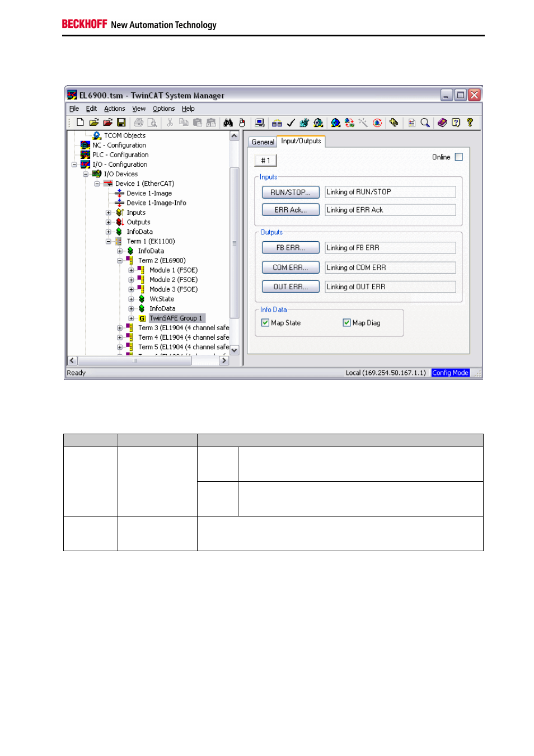The image size is (534, 756).
Task: Expand the Inputs tree node
Action: pyautogui.click(x=109, y=213)
